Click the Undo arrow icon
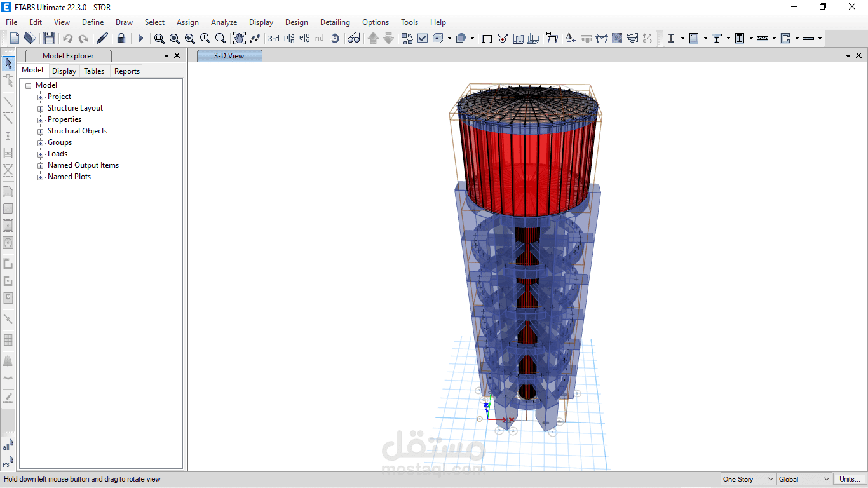Image resolution: width=868 pixels, height=488 pixels. tap(68, 38)
